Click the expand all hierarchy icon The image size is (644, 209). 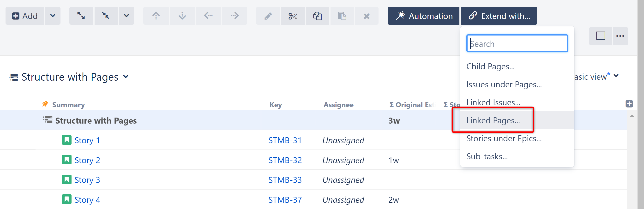click(x=81, y=16)
